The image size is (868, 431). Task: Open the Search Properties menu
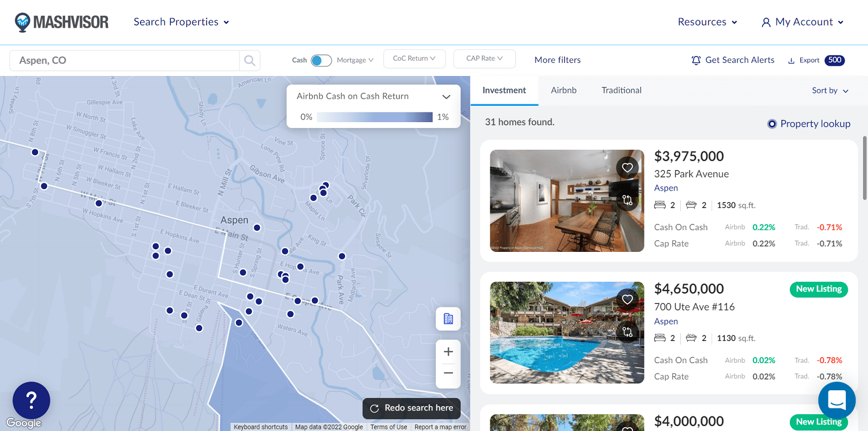(x=181, y=22)
